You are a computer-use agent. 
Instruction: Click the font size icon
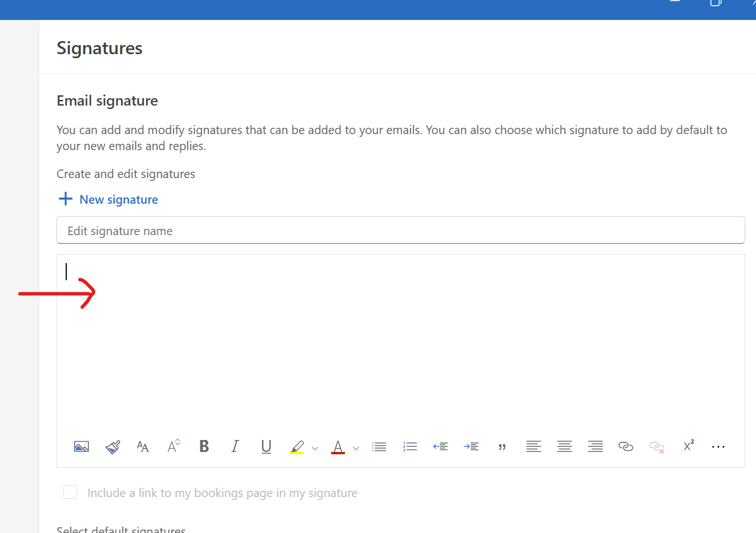[x=174, y=446]
